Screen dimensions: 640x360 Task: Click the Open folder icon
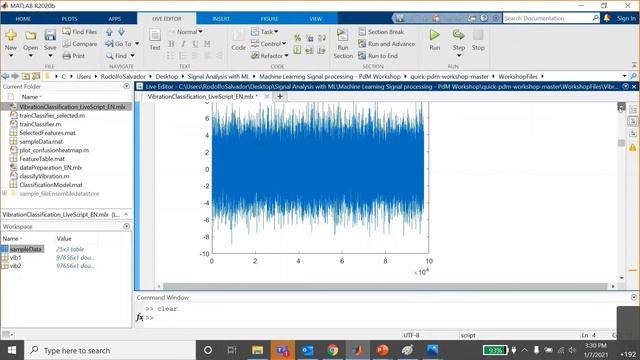[31, 36]
